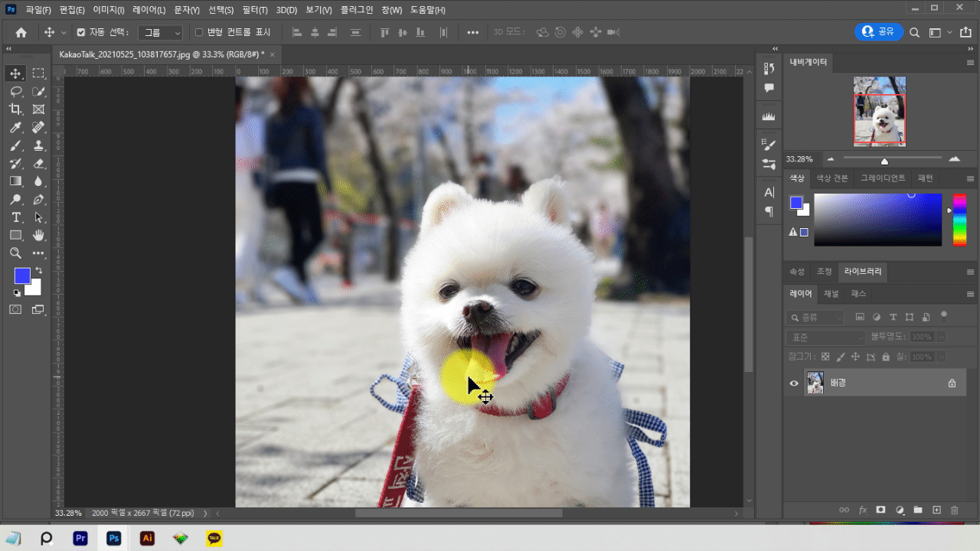Select the Frame tool

pos(38,109)
